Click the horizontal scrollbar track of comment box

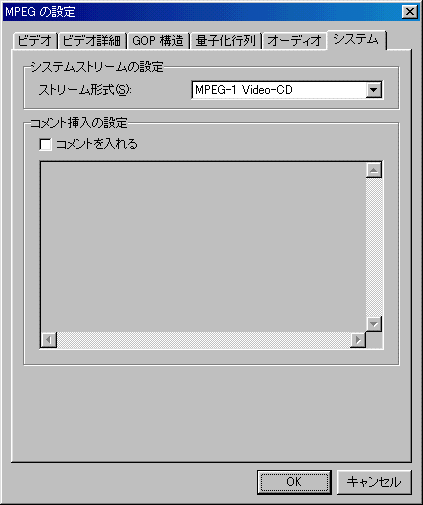coord(203,340)
